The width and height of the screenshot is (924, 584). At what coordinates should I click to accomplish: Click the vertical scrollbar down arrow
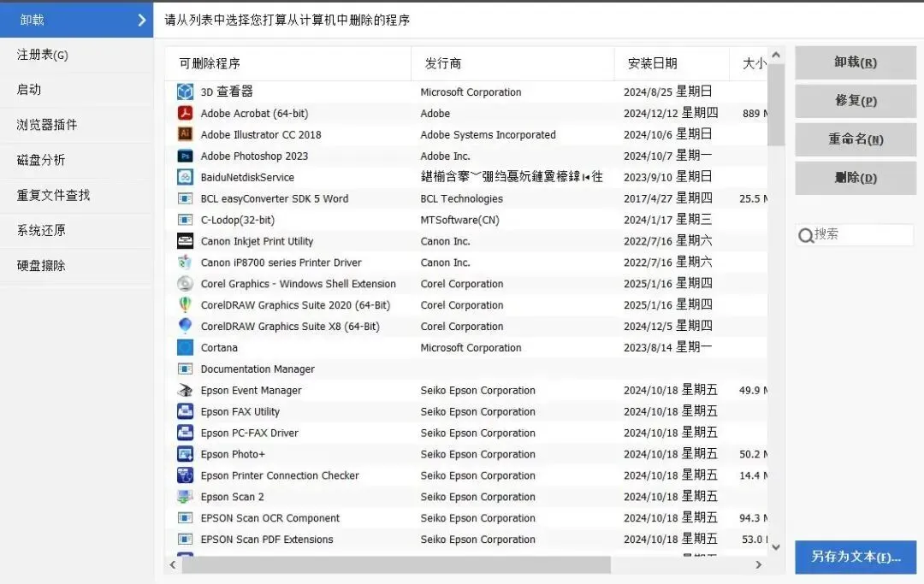point(776,547)
